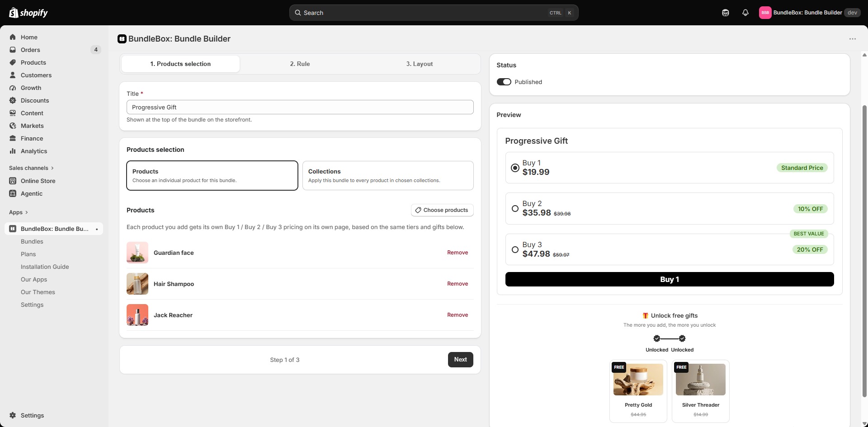This screenshot has width=868, height=427.
Task: Open the three-dot more actions menu
Action: tap(853, 39)
